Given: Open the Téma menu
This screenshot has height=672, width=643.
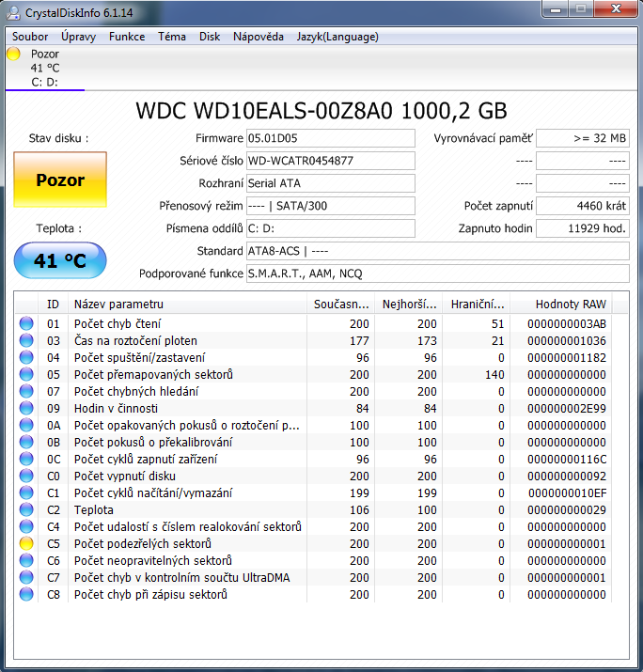Looking at the screenshot, I should (x=172, y=37).
